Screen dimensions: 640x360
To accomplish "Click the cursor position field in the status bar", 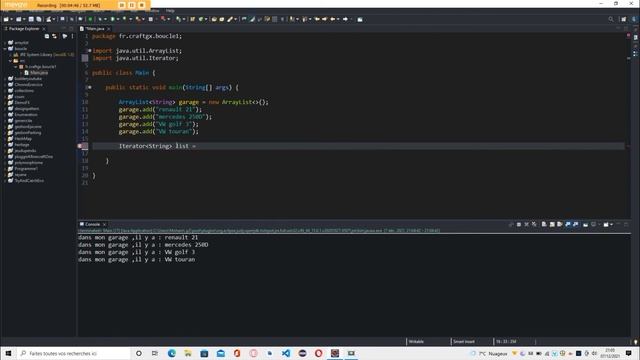I will [506, 342].
